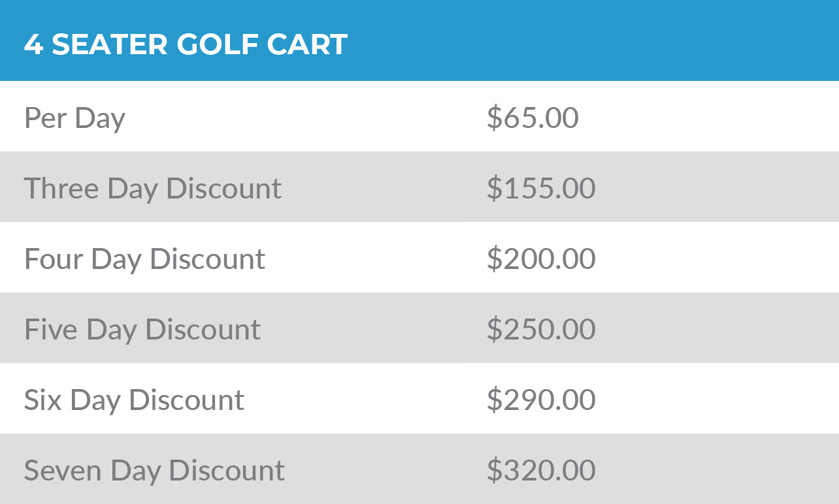
Task: Click the word Four in Four Day row
Action: (x=54, y=259)
